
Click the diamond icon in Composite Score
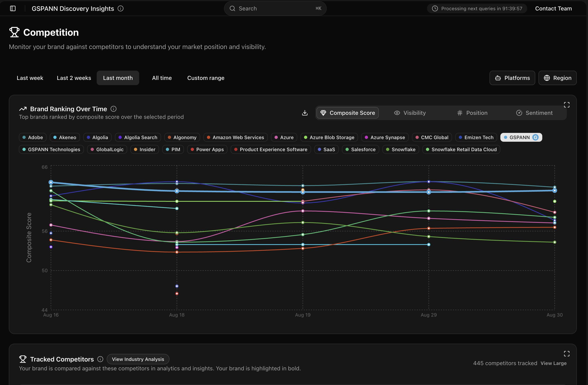323,113
